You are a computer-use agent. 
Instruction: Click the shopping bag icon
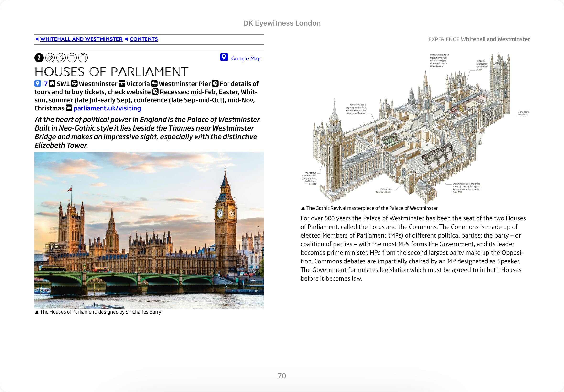[x=83, y=58]
